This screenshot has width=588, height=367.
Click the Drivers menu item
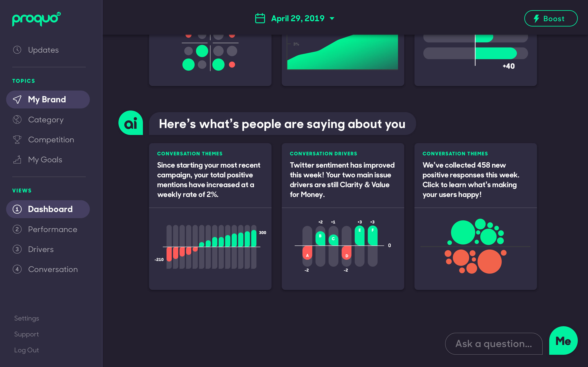[x=41, y=249]
